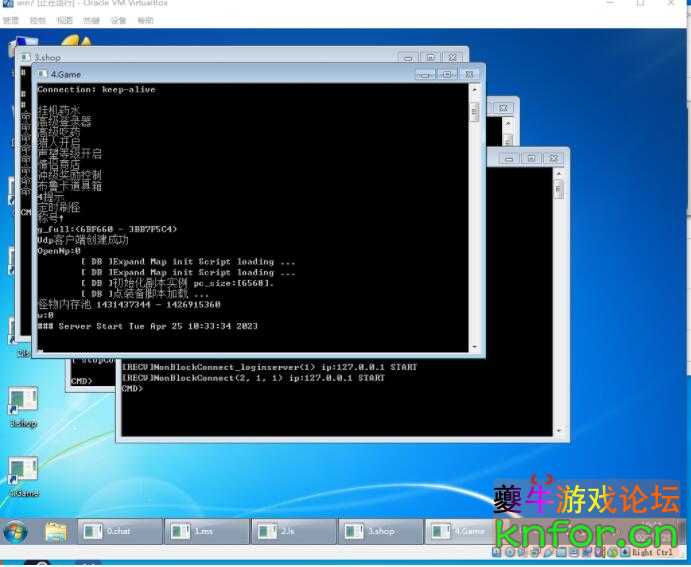Click the Right Ctrl host key label

pyautogui.click(x=652, y=552)
